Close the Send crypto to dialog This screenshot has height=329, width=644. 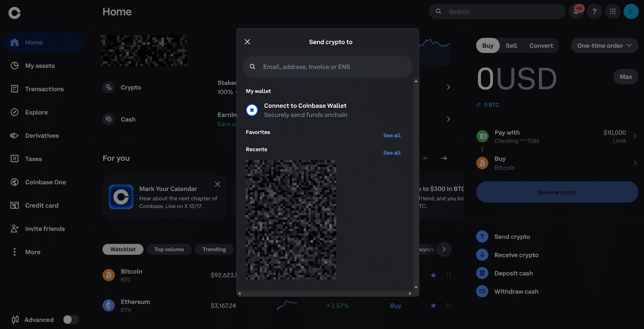pyautogui.click(x=248, y=42)
